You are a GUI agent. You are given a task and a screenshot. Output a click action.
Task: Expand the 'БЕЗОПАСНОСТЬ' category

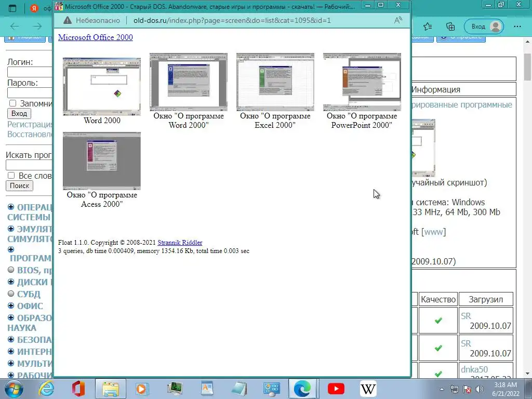tap(11, 339)
